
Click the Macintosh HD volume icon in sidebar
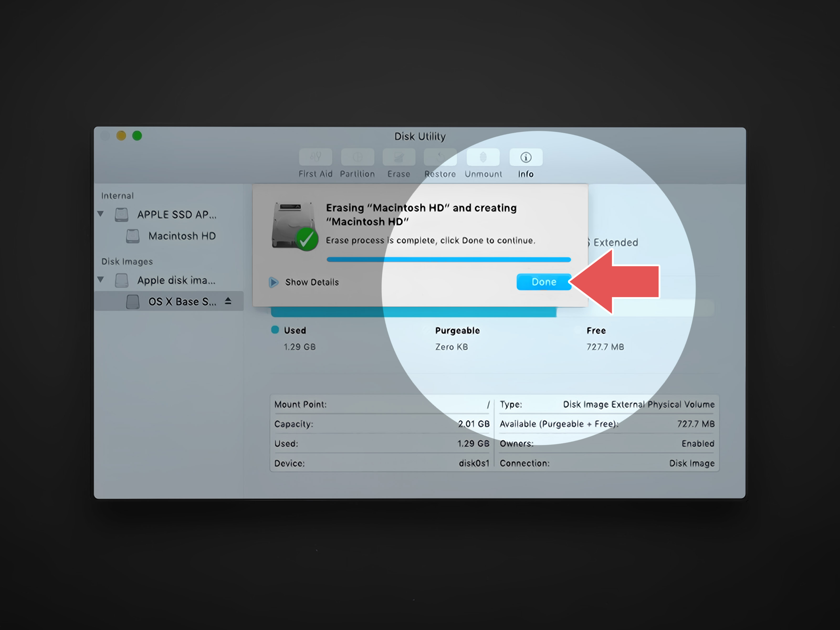[133, 236]
